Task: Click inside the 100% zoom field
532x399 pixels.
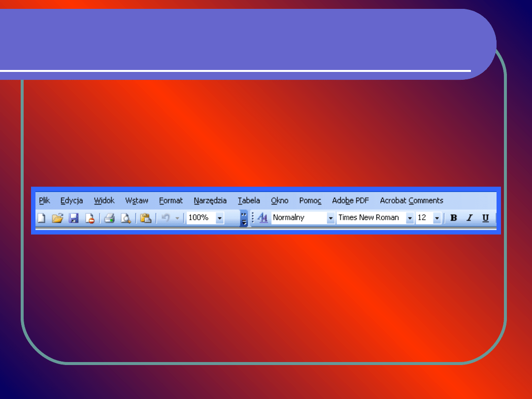Action: 201,218
